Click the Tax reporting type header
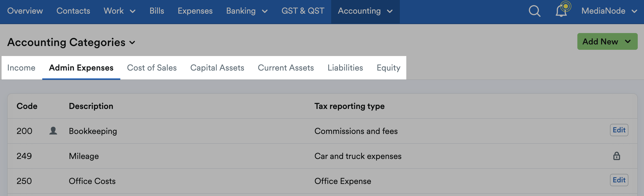Screen dimensions: 644x196 (349, 106)
